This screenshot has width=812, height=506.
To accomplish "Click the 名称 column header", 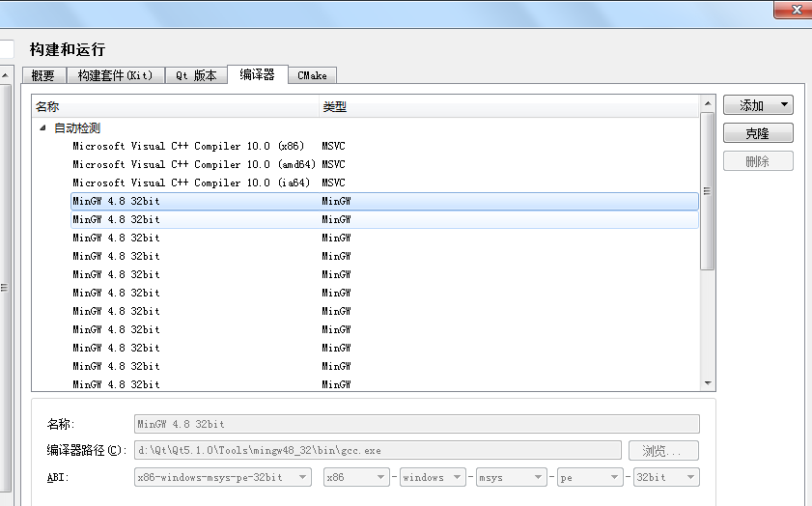I will 175,106.
